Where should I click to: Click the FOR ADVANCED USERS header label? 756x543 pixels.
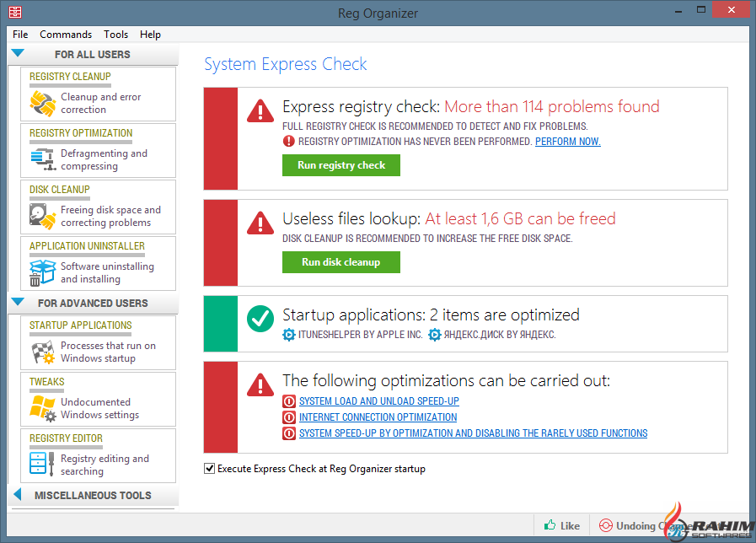(93, 304)
